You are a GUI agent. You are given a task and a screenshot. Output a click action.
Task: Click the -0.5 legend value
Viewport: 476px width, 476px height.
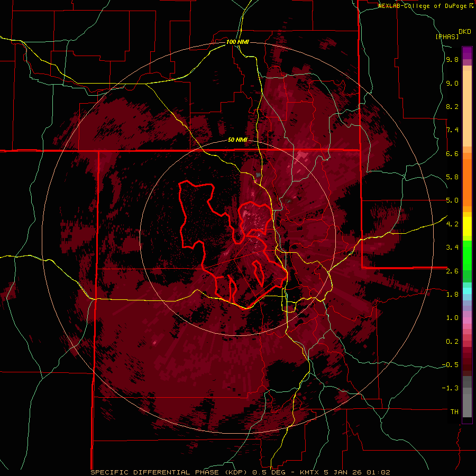pos(451,365)
